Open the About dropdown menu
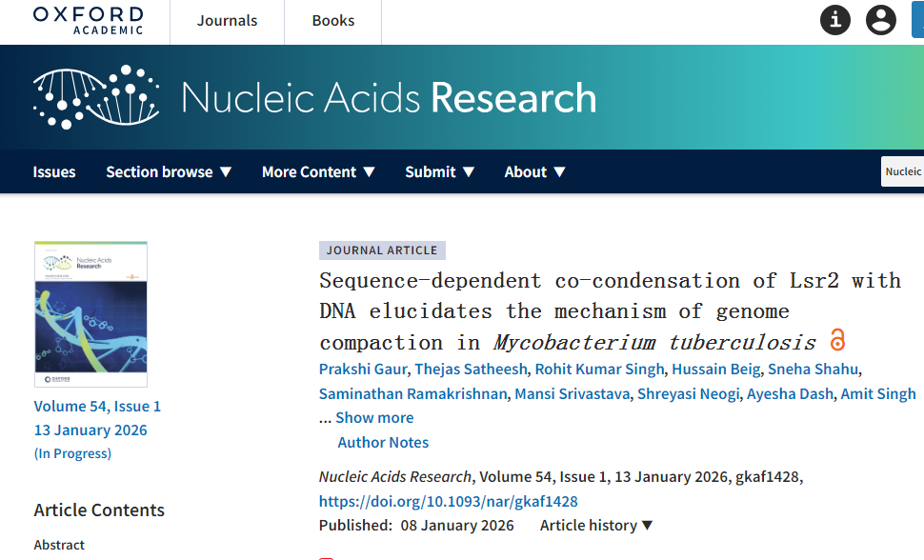 point(535,171)
